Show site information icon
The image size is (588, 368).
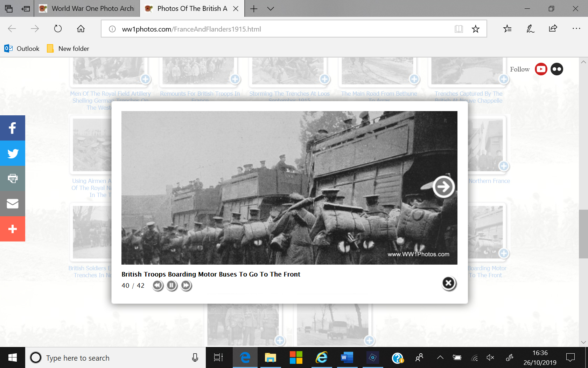[x=112, y=29]
